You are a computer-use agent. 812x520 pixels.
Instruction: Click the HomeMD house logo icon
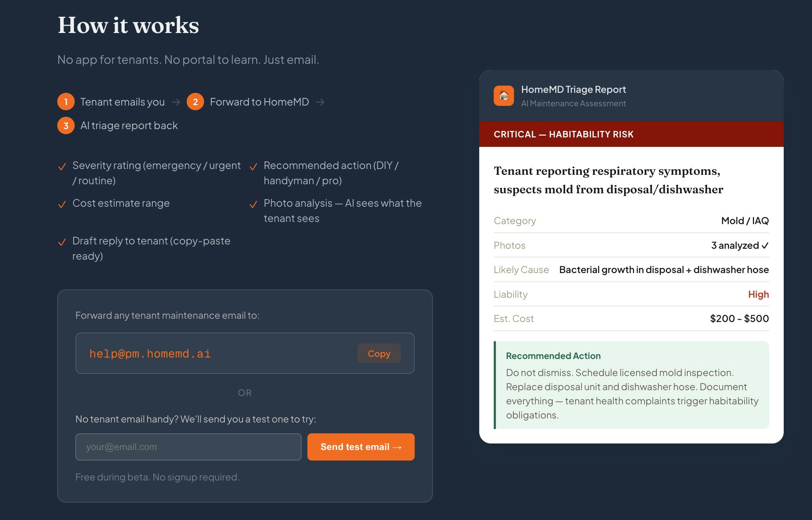point(504,96)
